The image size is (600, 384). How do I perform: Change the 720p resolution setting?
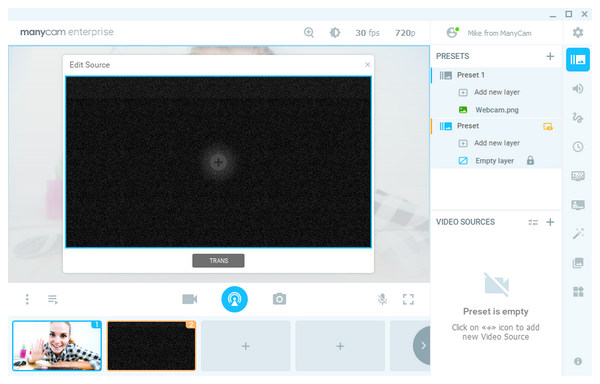click(x=405, y=33)
